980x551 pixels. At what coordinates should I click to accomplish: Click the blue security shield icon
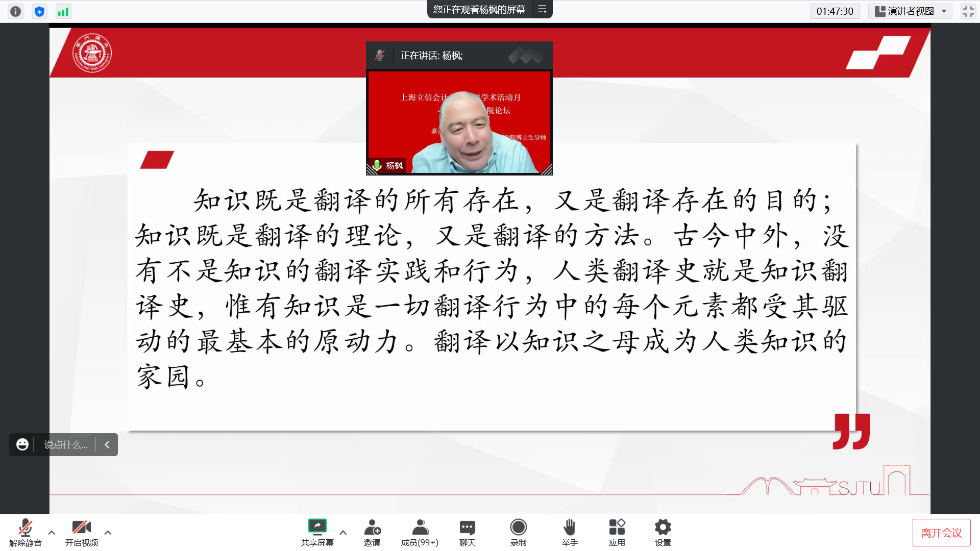click(39, 11)
